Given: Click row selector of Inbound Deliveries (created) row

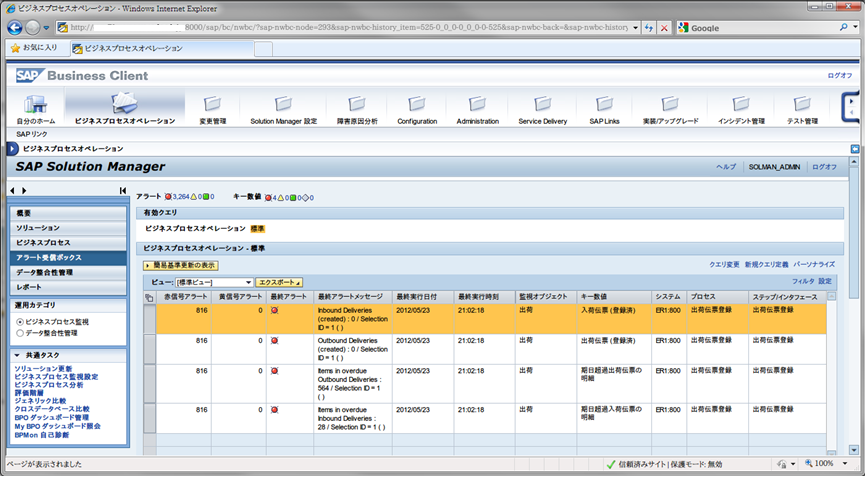Looking at the screenshot, I should 150,319.
